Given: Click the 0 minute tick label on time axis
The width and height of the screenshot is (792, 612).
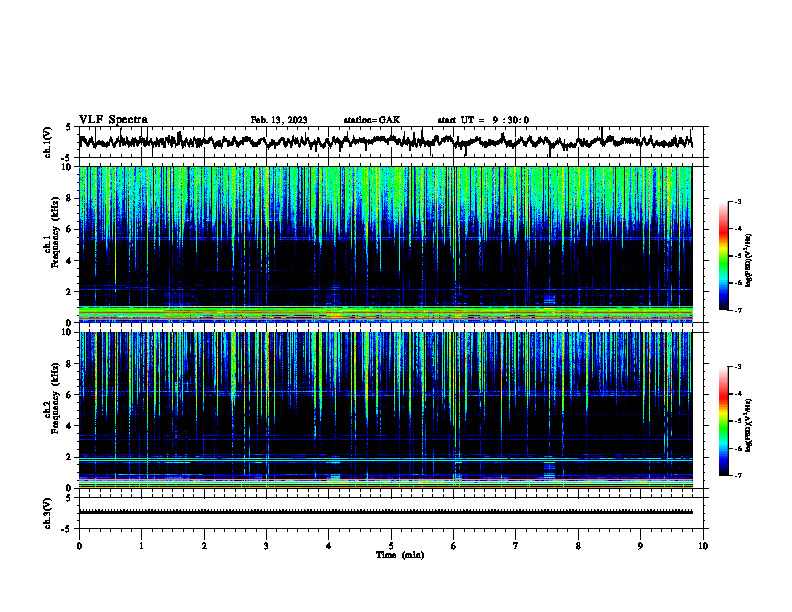Looking at the screenshot, I should (79, 546).
